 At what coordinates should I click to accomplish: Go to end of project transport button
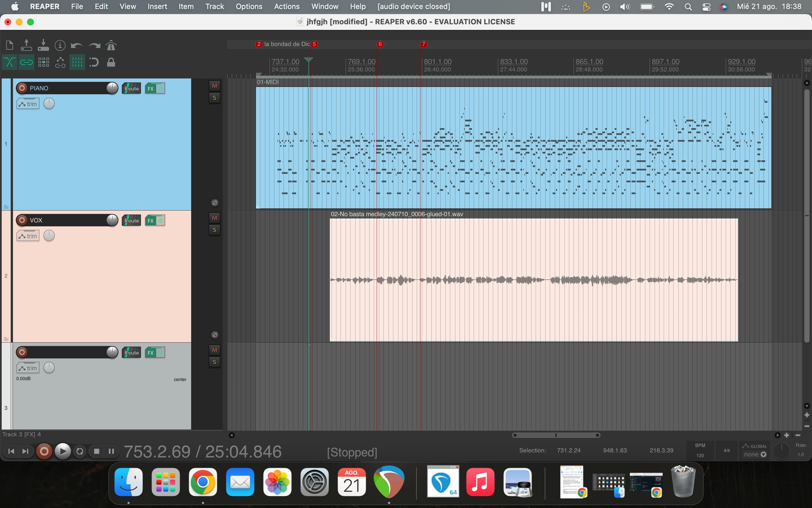[25, 451]
